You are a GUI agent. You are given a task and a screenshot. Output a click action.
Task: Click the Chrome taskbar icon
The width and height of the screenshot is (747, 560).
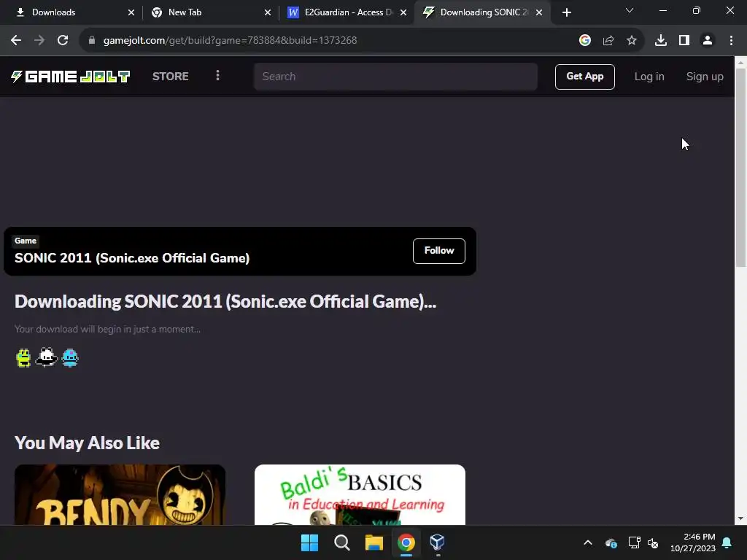click(406, 542)
